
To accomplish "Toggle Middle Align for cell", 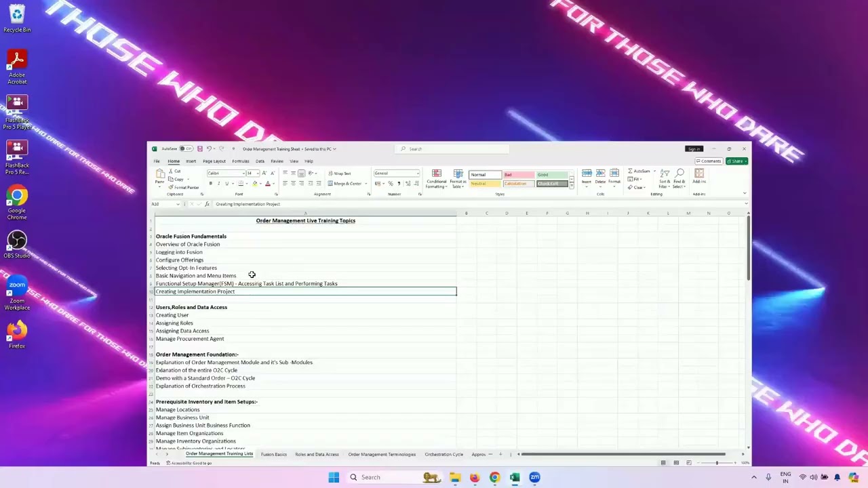I will click(293, 174).
